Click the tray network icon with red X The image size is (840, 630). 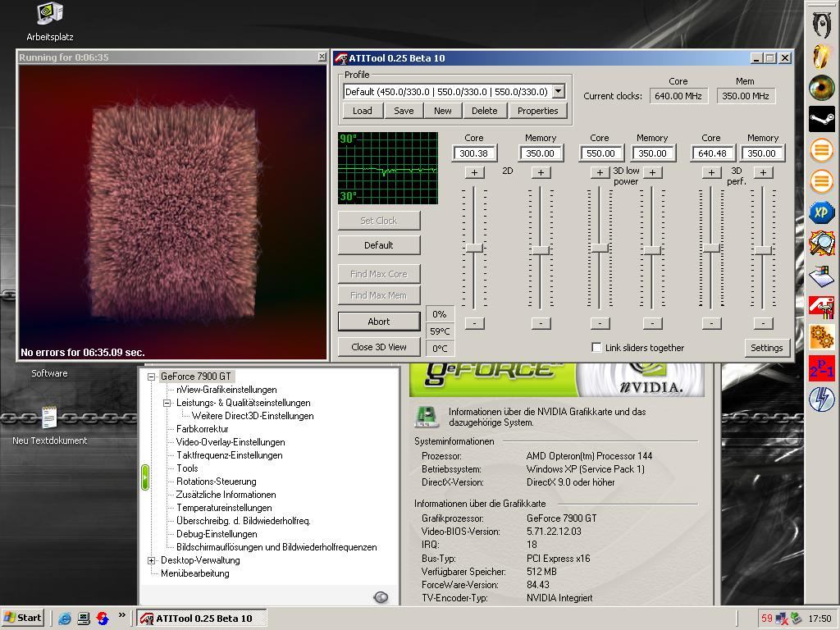click(x=781, y=619)
